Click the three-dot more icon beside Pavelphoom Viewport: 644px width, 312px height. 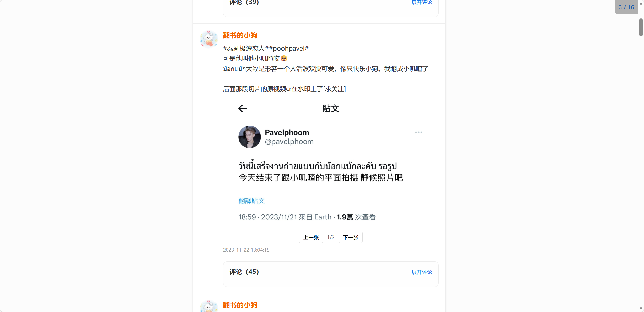[418, 132]
